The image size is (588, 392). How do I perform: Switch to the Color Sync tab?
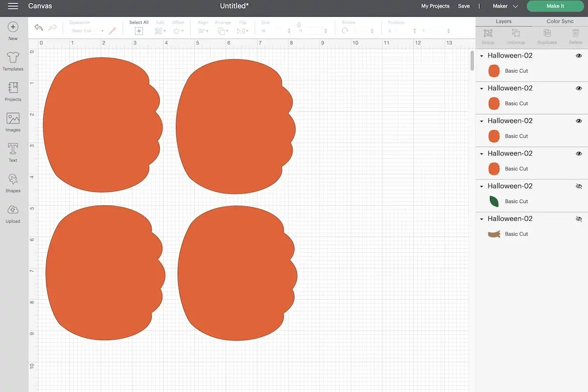[x=560, y=21]
